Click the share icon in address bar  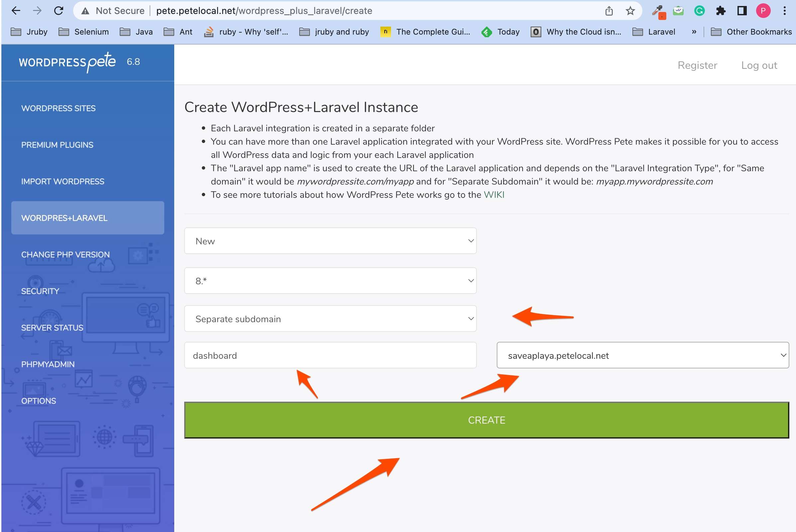point(609,11)
